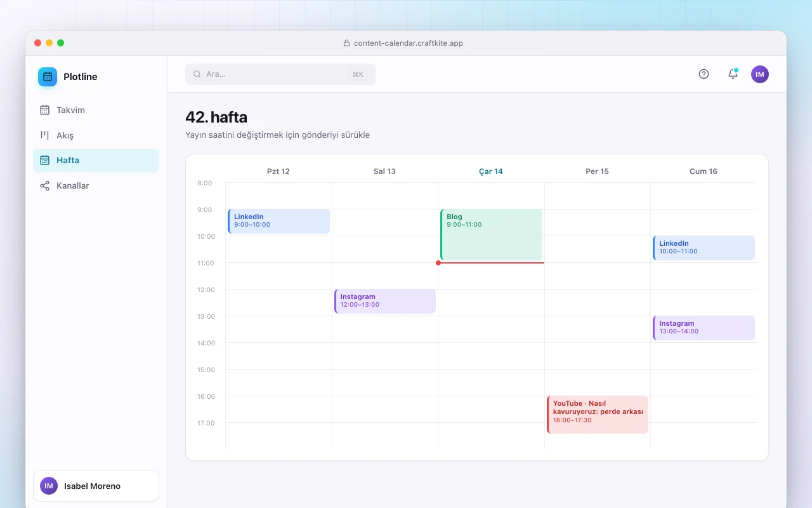Click Isabel Moreno's avatar in the sidebar footer
The width and height of the screenshot is (812, 508).
tap(49, 486)
